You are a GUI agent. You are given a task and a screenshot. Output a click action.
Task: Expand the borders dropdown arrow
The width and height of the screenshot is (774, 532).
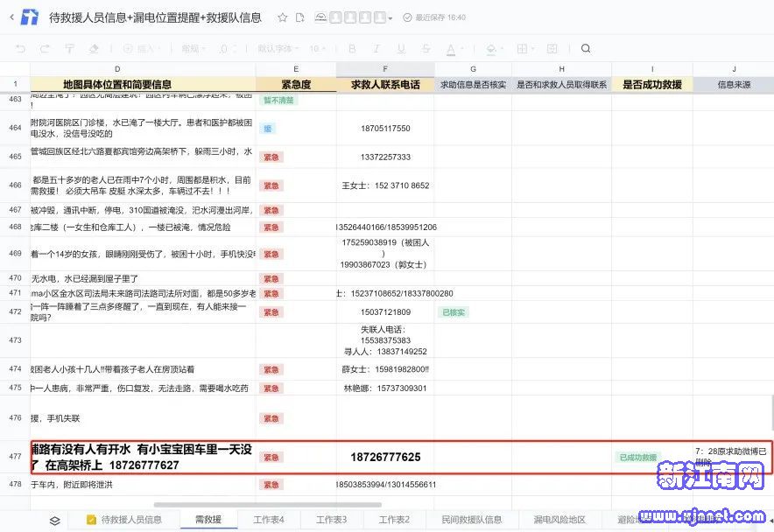coord(532,49)
